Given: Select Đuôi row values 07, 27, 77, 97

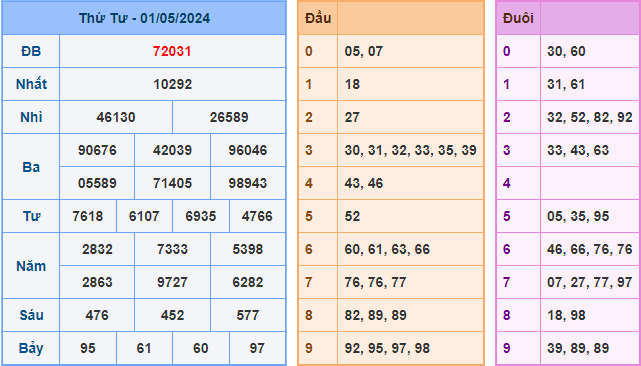Looking at the screenshot, I should 590,282.
